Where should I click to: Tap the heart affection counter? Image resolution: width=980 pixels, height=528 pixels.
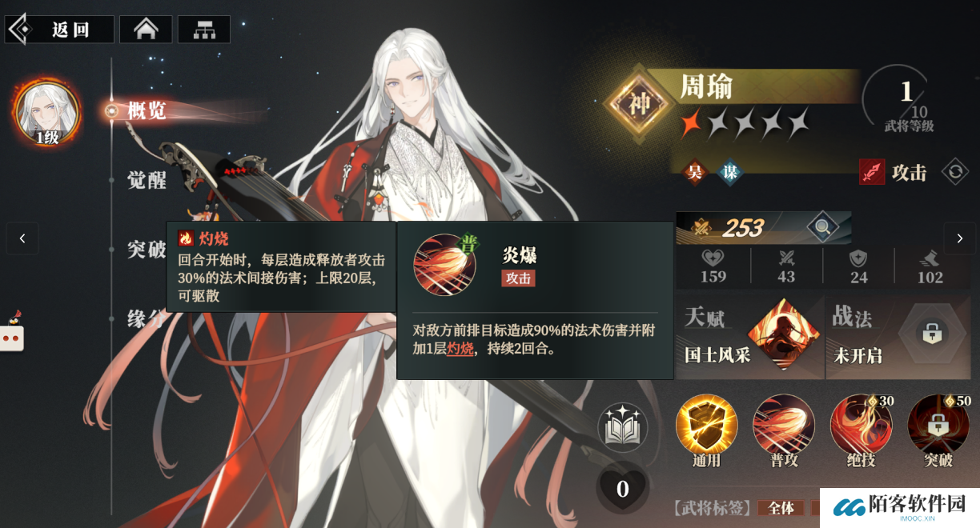point(623,487)
